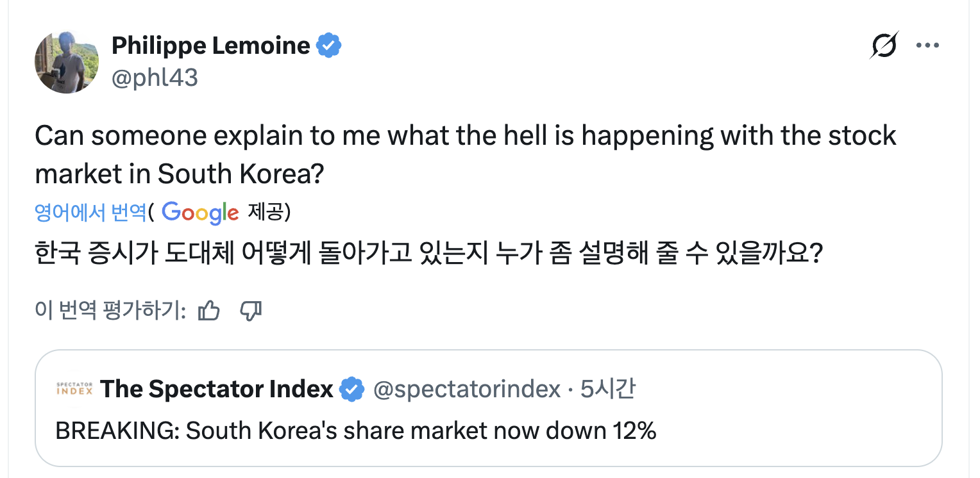Open the Philippe Lemoine display name
The width and height of the screenshot is (980, 478).
(210, 45)
